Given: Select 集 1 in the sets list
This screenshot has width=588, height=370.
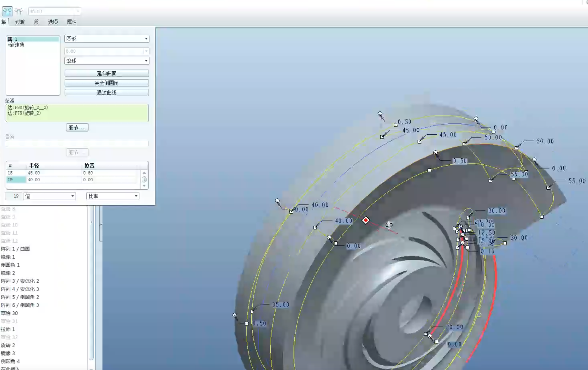Looking at the screenshot, I should click(33, 39).
